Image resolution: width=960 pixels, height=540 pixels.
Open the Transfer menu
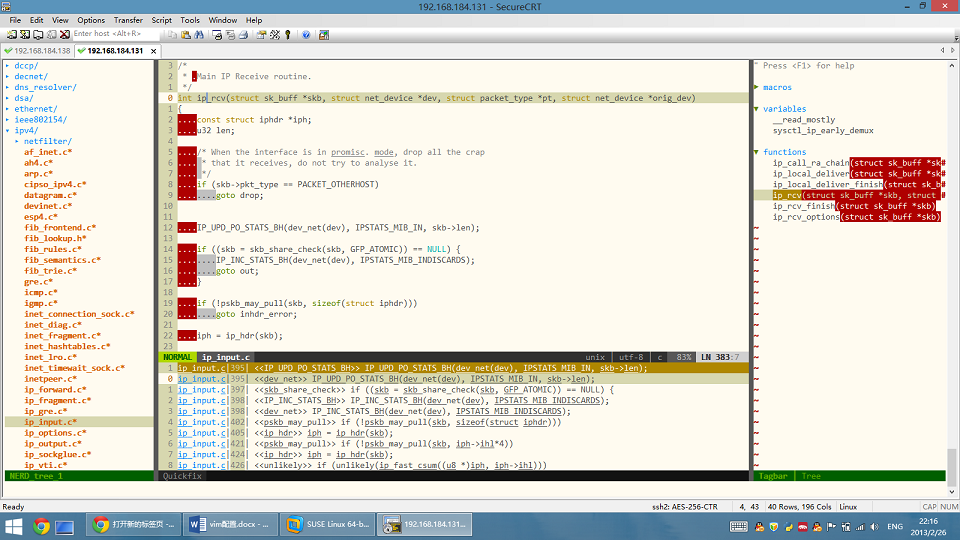128,20
